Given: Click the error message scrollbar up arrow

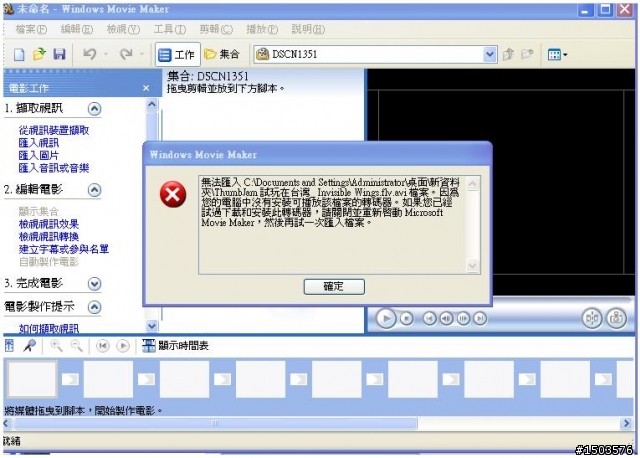Looking at the screenshot, I should [x=473, y=184].
